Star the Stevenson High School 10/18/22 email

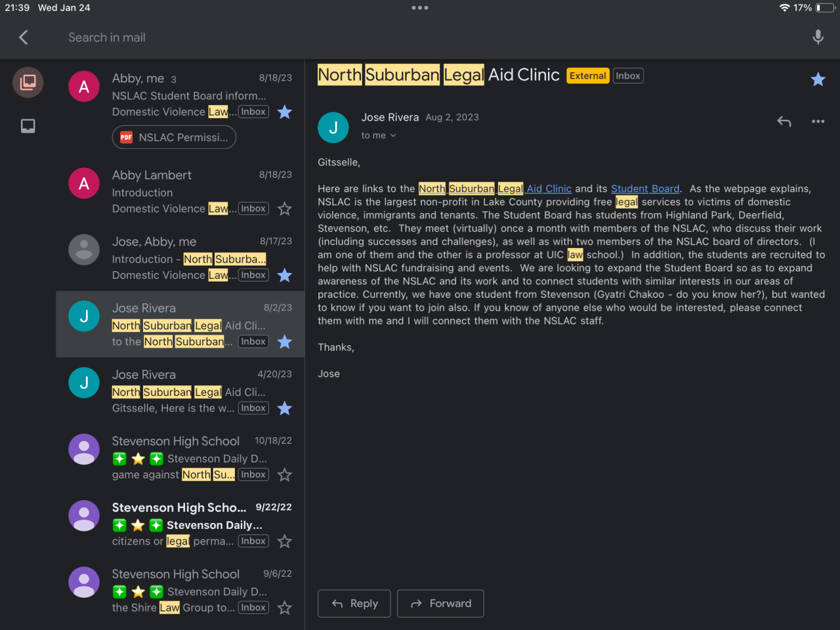(285, 474)
